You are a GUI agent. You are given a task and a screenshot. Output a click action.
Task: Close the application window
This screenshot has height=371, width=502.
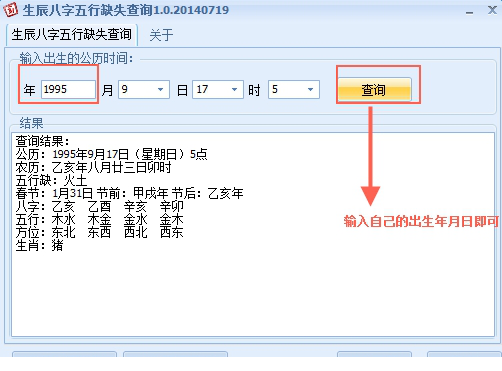tap(492, 10)
